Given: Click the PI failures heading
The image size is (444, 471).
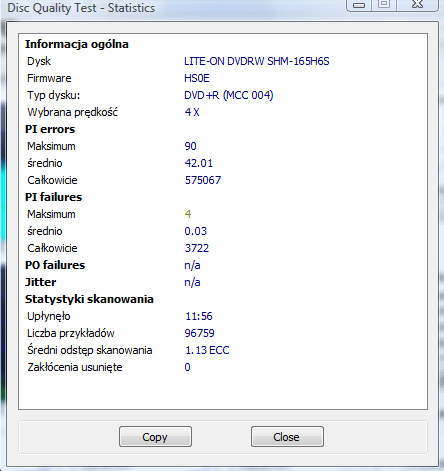Looking at the screenshot, I should click(54, 197).
